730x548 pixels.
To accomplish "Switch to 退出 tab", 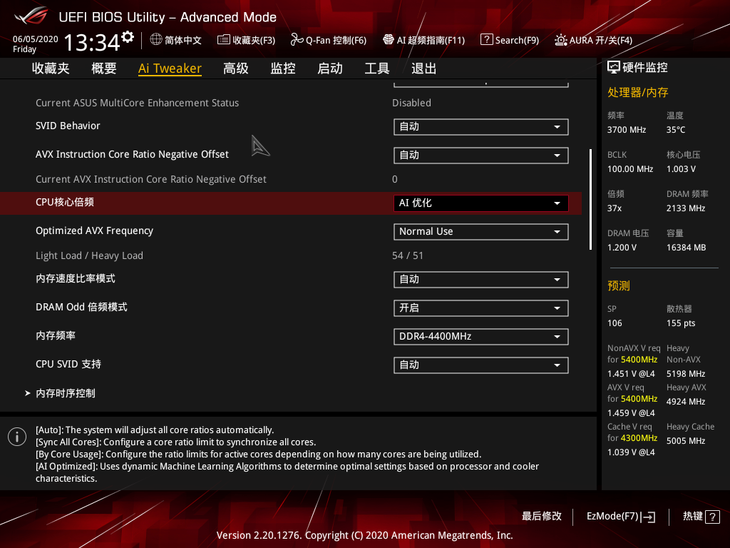I will point(424,68).
